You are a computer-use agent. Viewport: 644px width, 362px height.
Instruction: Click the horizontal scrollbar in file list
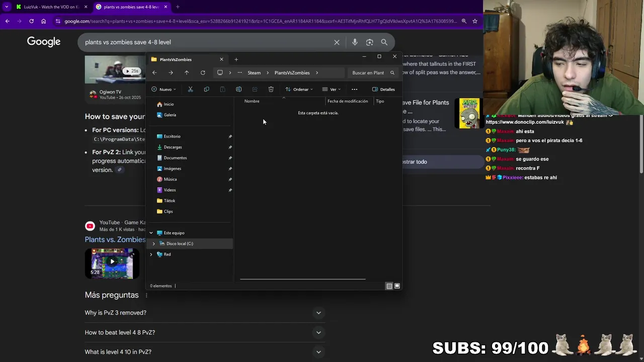click(x=302, y=279)
